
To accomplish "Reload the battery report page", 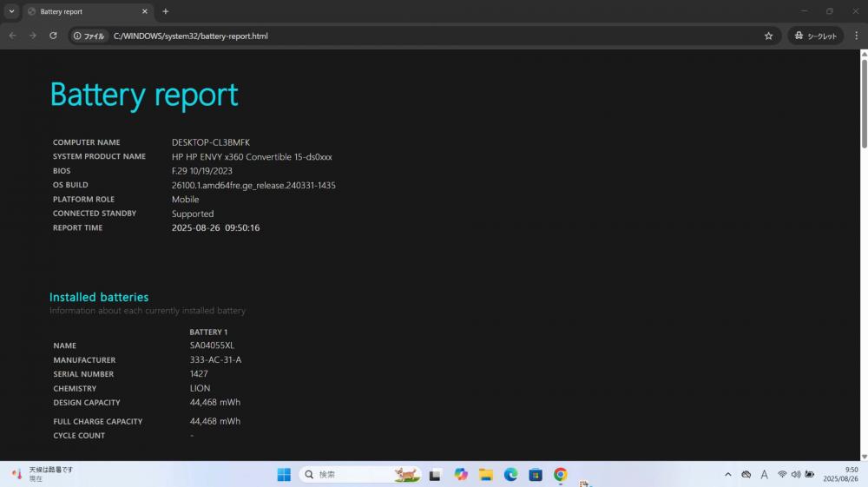I will click(53, 36).
